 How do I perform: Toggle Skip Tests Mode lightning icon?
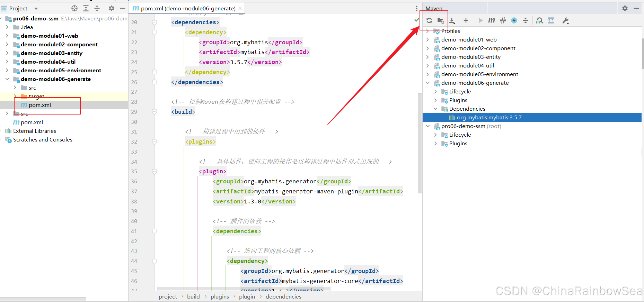514,20
